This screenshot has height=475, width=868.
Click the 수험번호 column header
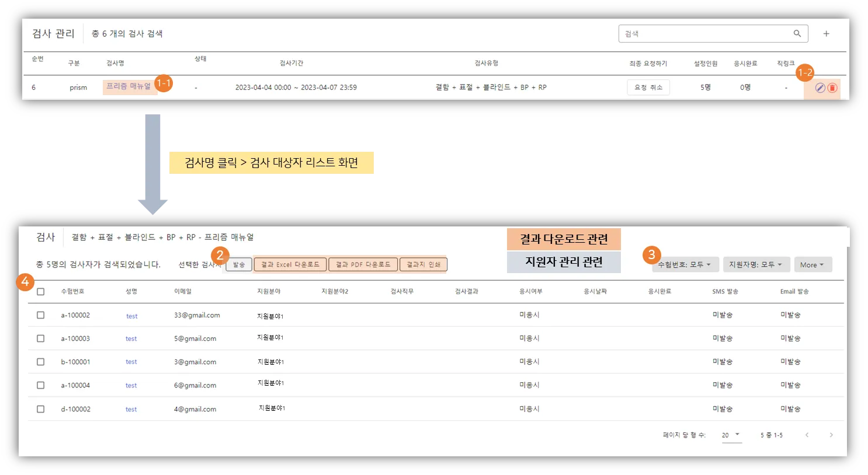coord(73,292)
